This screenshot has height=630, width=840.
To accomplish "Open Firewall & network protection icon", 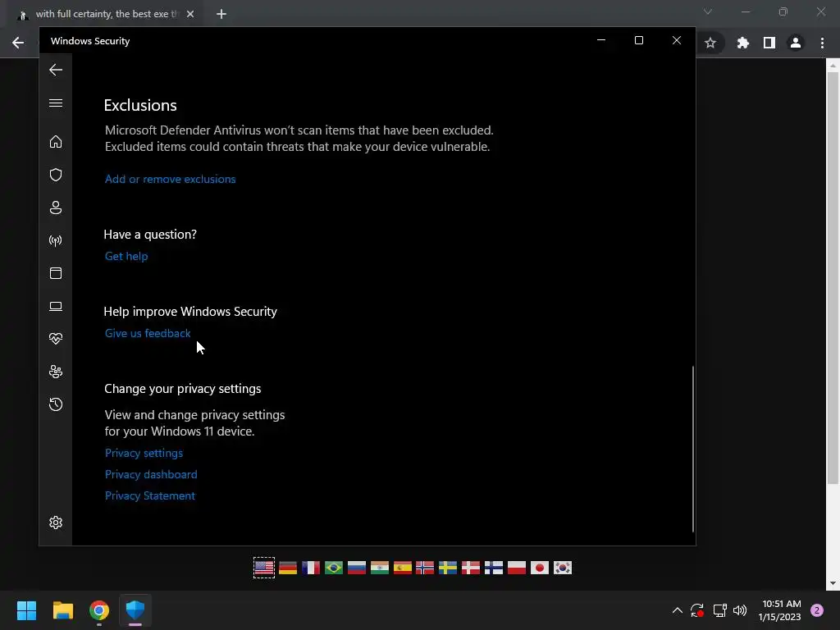I will (x=56, y=240).
